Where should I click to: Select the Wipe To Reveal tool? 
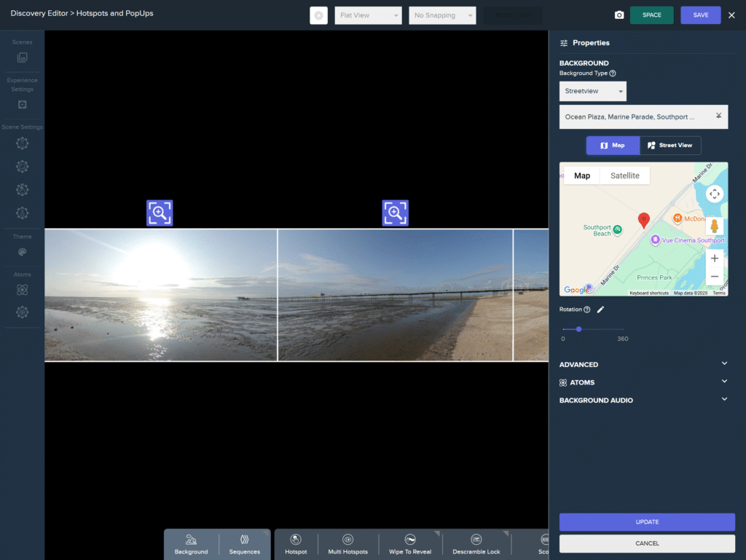click(410, 544)
